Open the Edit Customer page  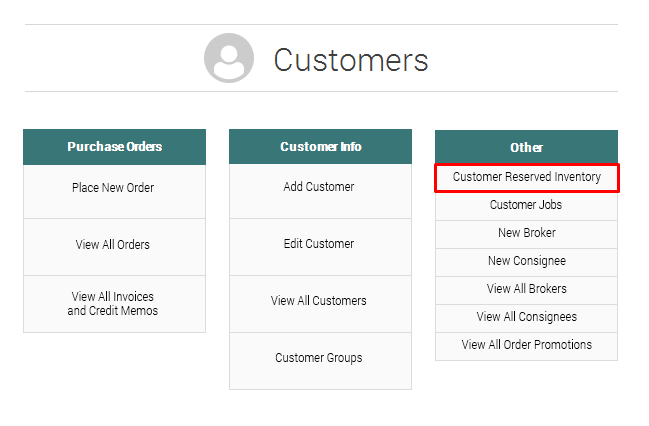(x=319, y=245)
